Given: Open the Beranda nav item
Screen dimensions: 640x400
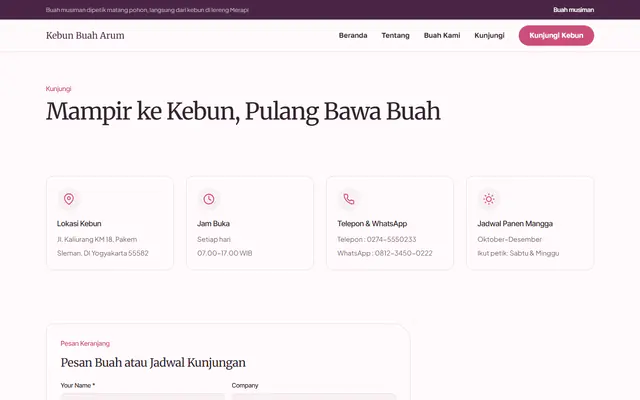Looking at the screenshot, I should 353,36.
